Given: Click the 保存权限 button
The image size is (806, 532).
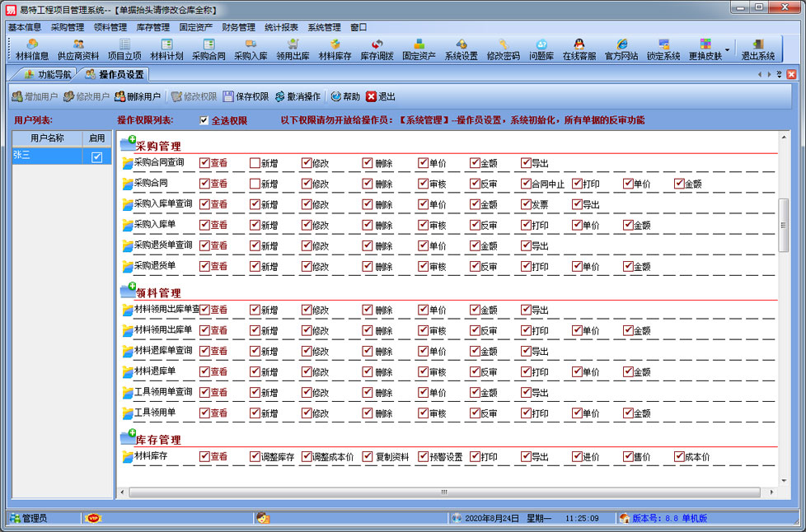Looking at the screenshot, I should (246, 96).
